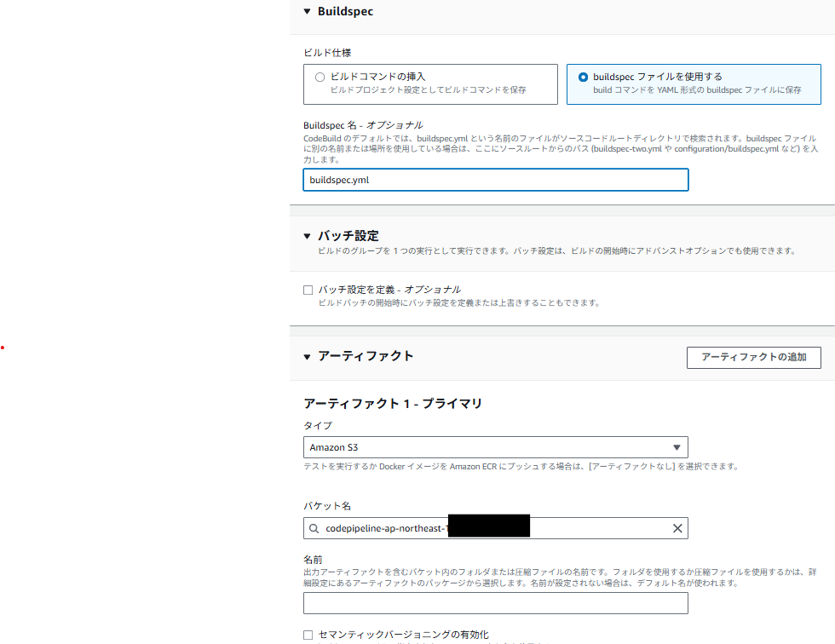Check セマンティックバージョニングの有効化 checkbox
The image size is (835, 644).
coord(308,635)
